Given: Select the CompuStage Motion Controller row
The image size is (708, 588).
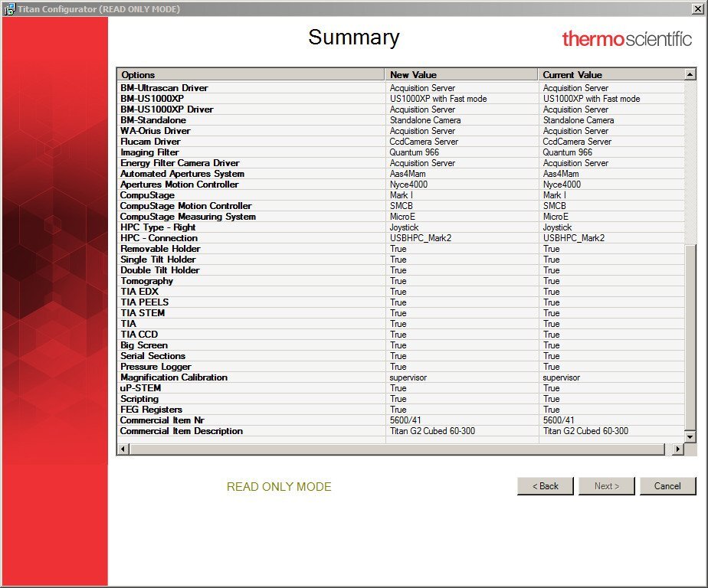Looking at the screenshot, I should pyautogui.click(x=188, y=206).
